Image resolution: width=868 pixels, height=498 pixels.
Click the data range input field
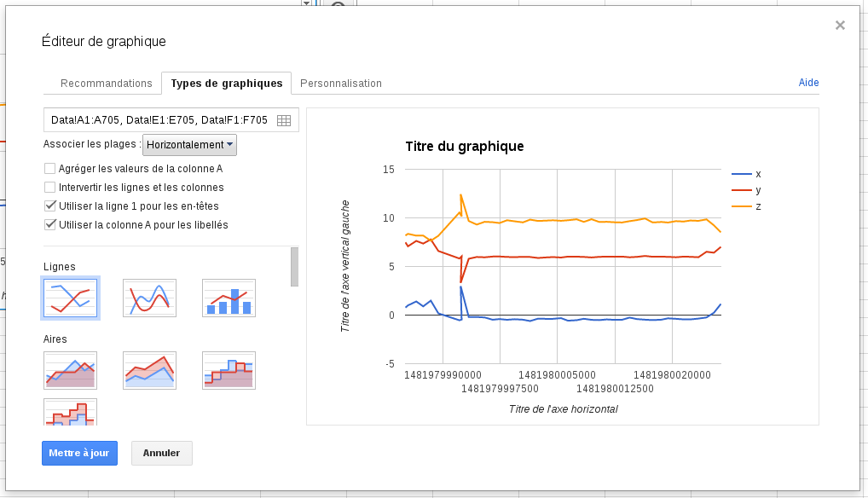pyautogui.click(x=159, y=120)
